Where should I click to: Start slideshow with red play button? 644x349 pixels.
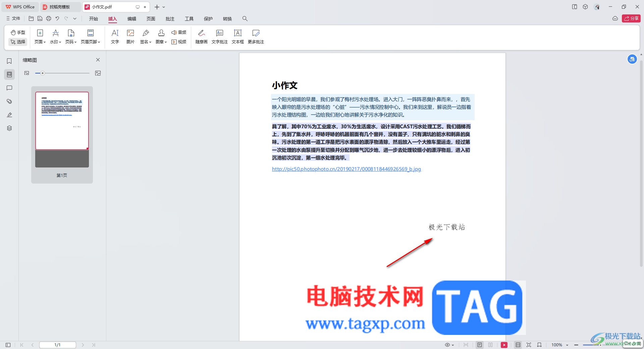point(504,345)
